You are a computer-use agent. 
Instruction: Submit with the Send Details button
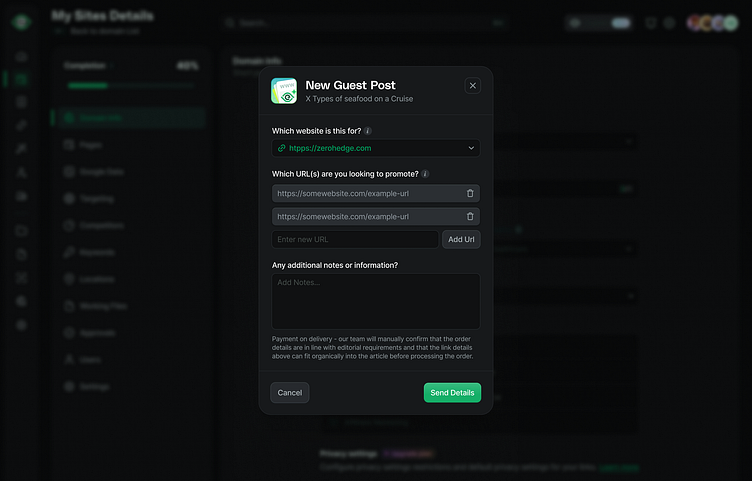pos(452,393)
